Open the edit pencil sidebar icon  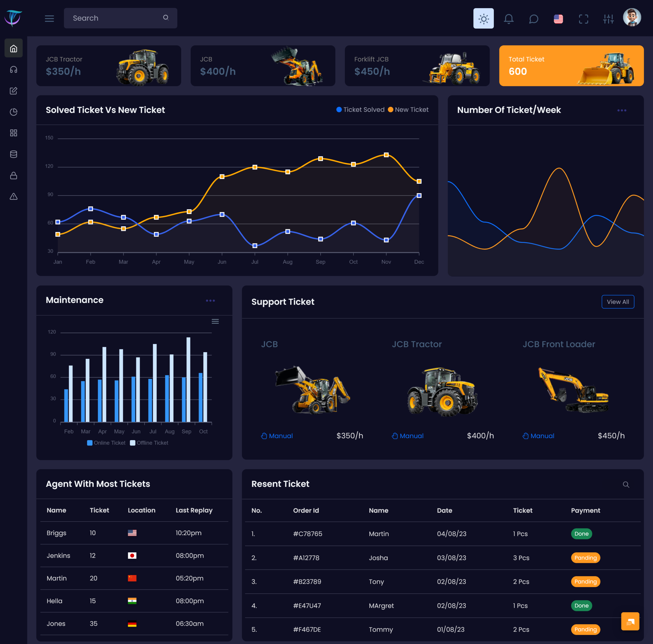click(14, 91)
